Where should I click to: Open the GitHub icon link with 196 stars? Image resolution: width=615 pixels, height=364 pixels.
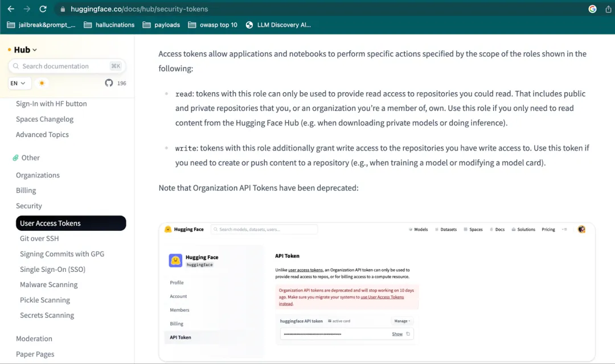109,83
